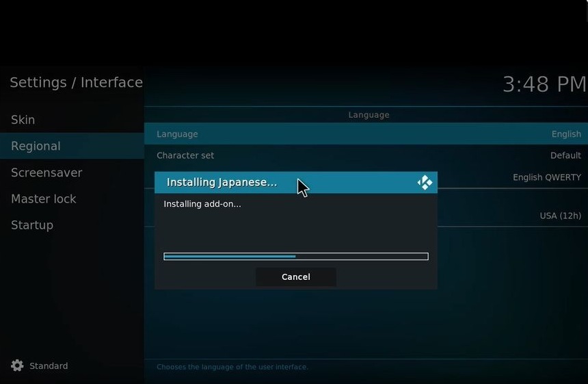Select the Regional category in sidebar
Viewport: 588px width, 384px height.
(x=36, y=146)
